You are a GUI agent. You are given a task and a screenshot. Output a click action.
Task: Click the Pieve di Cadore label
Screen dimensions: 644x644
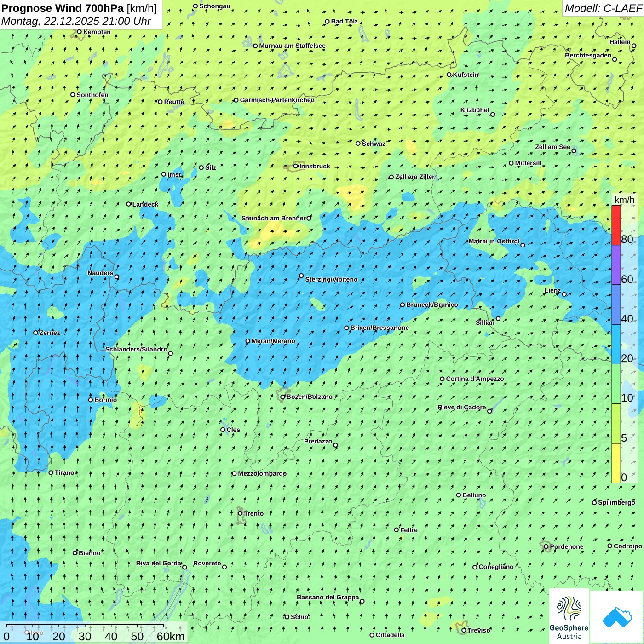pos(462,407)
